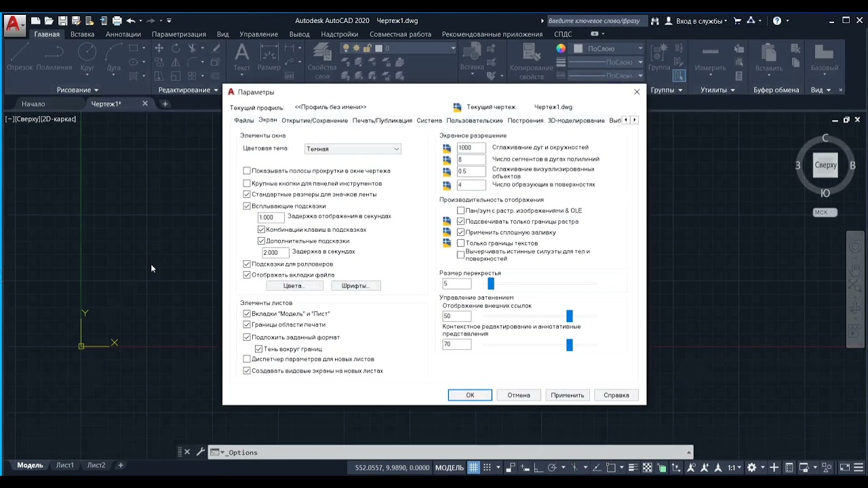The image size is (868, 488).
Task: Select the Круг circle tool
Action: tap(87, 57)
